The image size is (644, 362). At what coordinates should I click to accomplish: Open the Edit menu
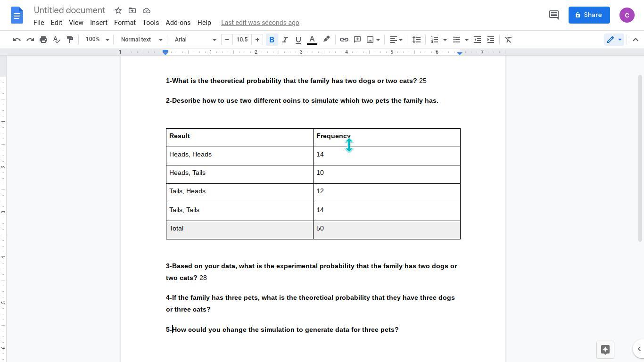point(56,23)
